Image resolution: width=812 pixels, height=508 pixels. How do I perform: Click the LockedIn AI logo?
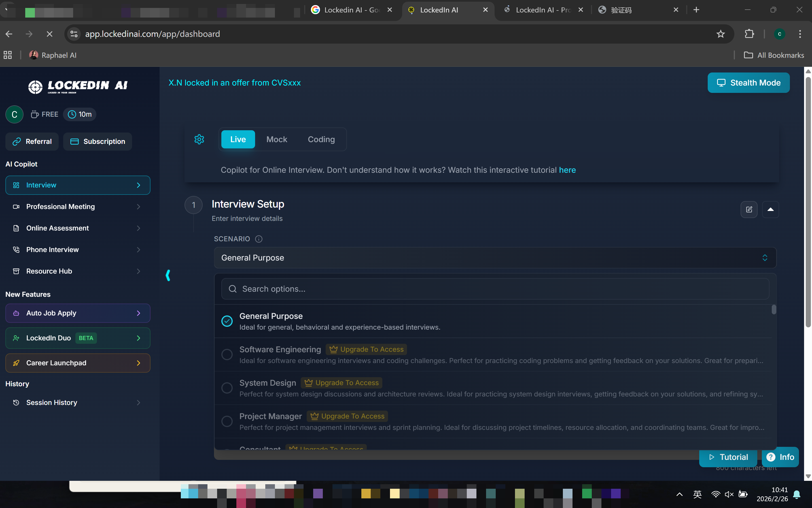[78, 86]
